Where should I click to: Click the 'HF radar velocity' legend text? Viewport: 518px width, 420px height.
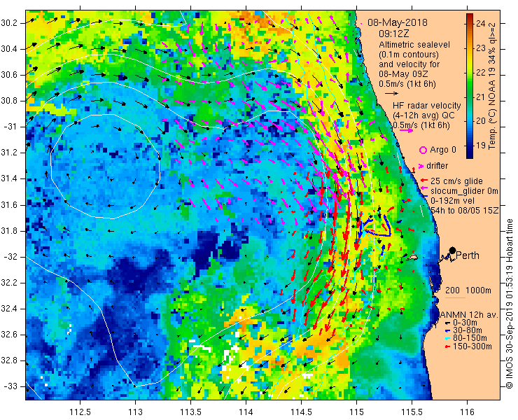[x=427, y=106]
